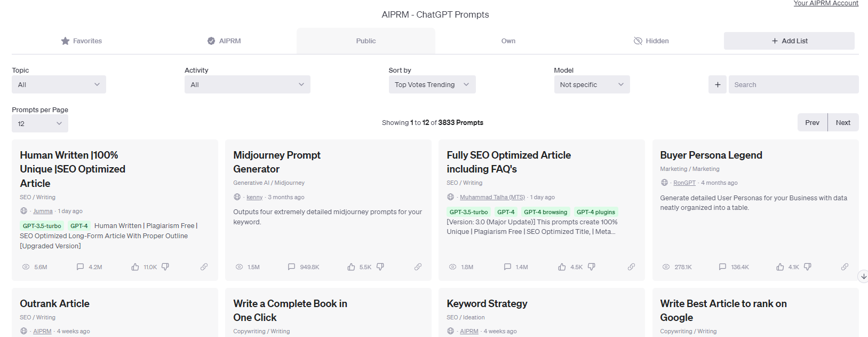The image size is (868, 337).
Task: Copy link of Fully SEO Optimized Article
Action: coord(631,267)
